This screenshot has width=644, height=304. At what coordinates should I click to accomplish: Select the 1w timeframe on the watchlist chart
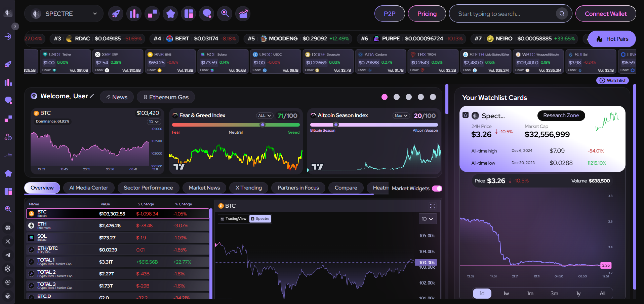[506, 293]
